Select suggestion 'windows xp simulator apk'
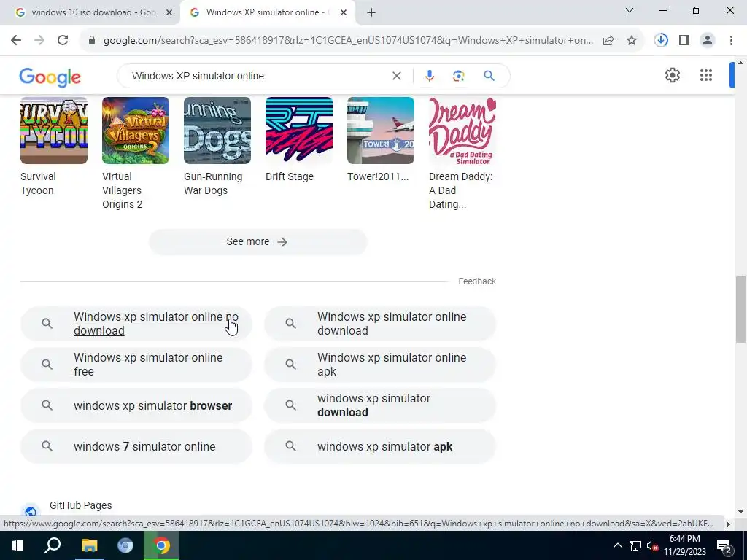747x560 pixels. (379, 446)
